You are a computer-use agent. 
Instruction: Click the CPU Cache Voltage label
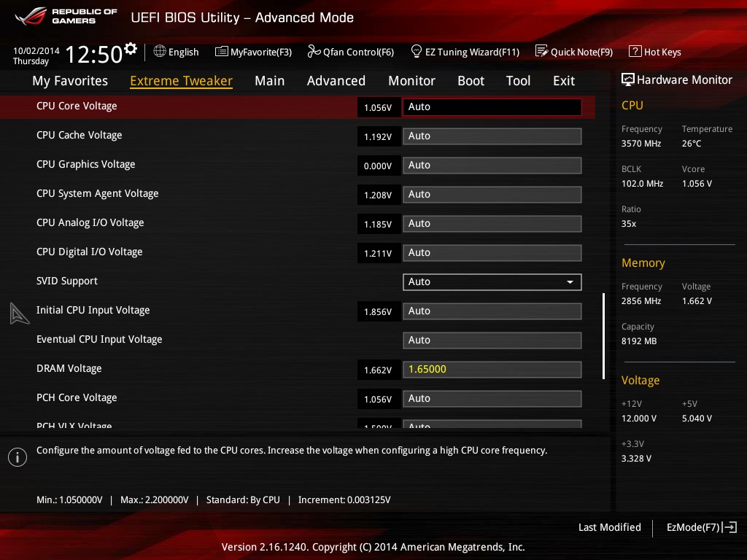pos(79,135)
